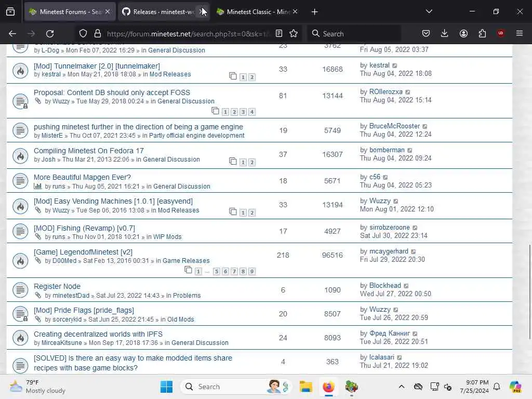
Task: Open the tracking protection shield icon
Action: (83, 34)
